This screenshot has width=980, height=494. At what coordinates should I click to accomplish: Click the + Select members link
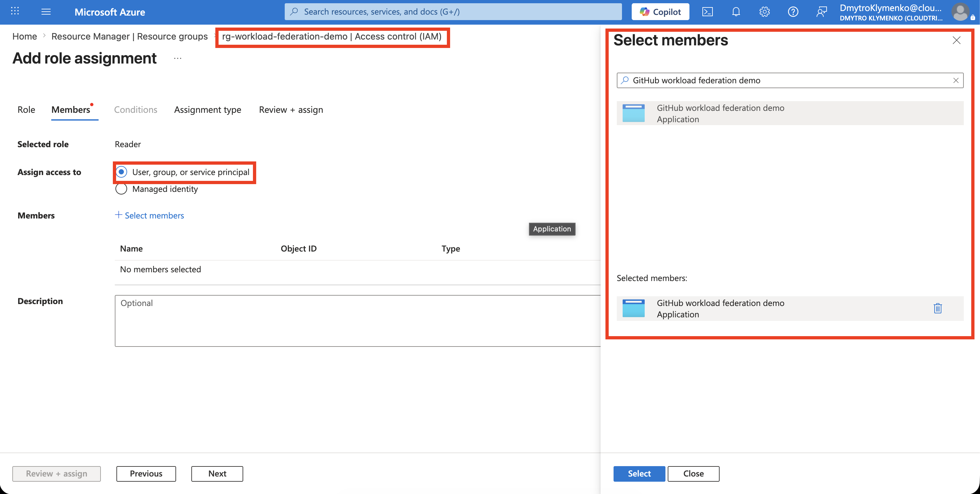pyautogui.click(x=149, y=215)
